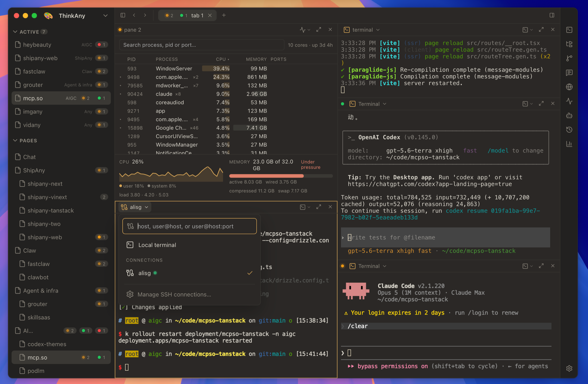The image size is (588, 384).
Task: Close the Claude Code Terminal pane
Action: coord(553,266)
